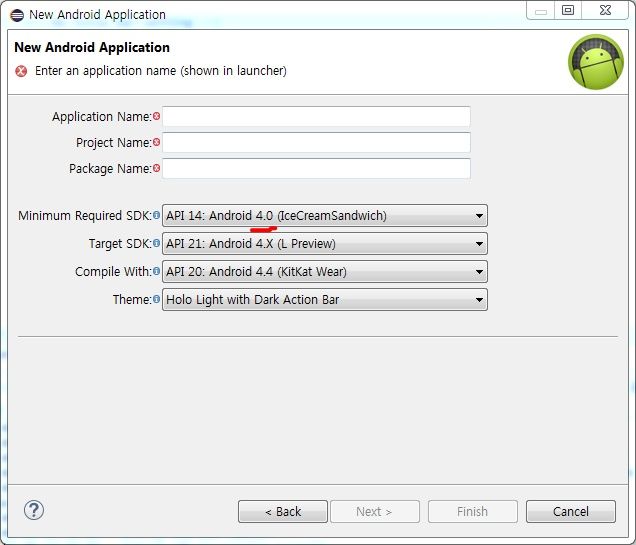The width and height of the screenshot is (636, 545).
Task: Click the Project Name text field
Action: [x=316, y=143]
